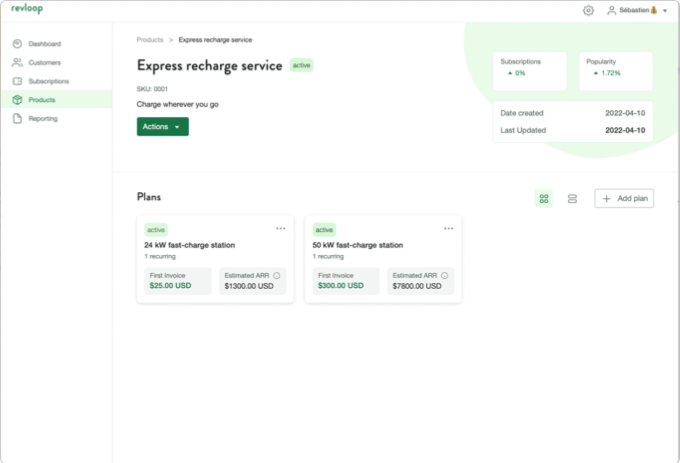The image size is (680, 463).
Task: Open the Sébastien user account menu
Action: 637,10
